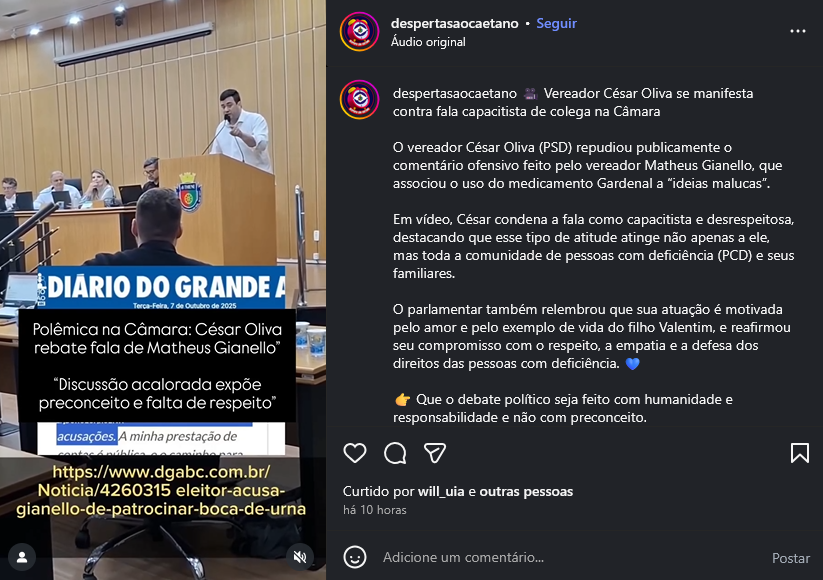Show tagged people icon on video
This screenshot has height=580, width=823.
point(22,557)
